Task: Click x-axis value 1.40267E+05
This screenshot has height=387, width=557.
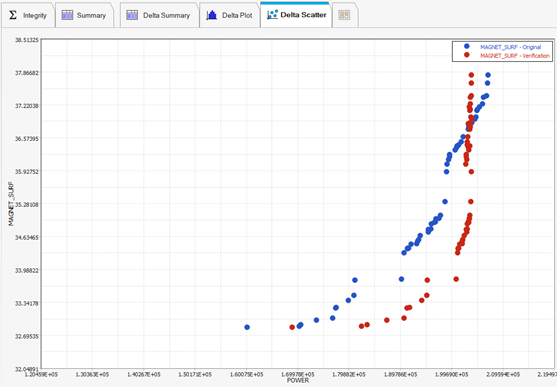Action: (x=144, y=375)
